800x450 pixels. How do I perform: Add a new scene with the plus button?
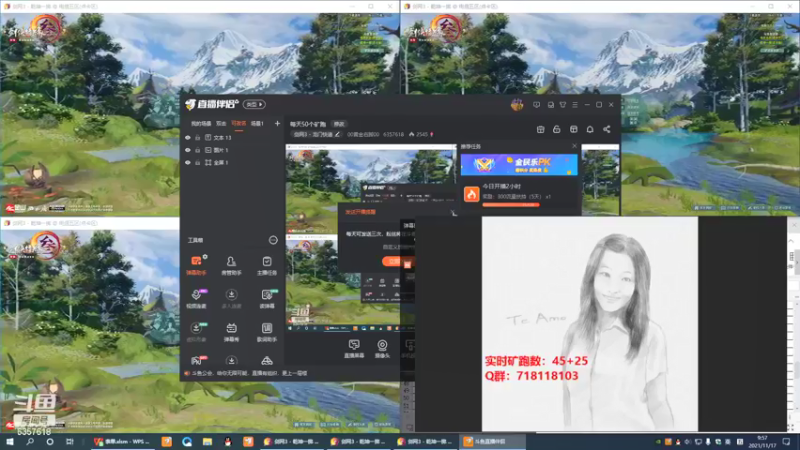(277, 123)
